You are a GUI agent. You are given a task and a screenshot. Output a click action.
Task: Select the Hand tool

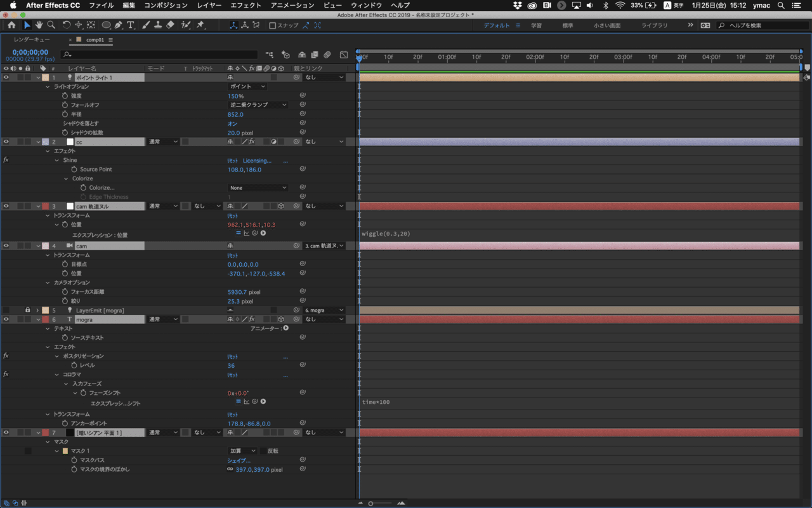[x=39, y=25]
